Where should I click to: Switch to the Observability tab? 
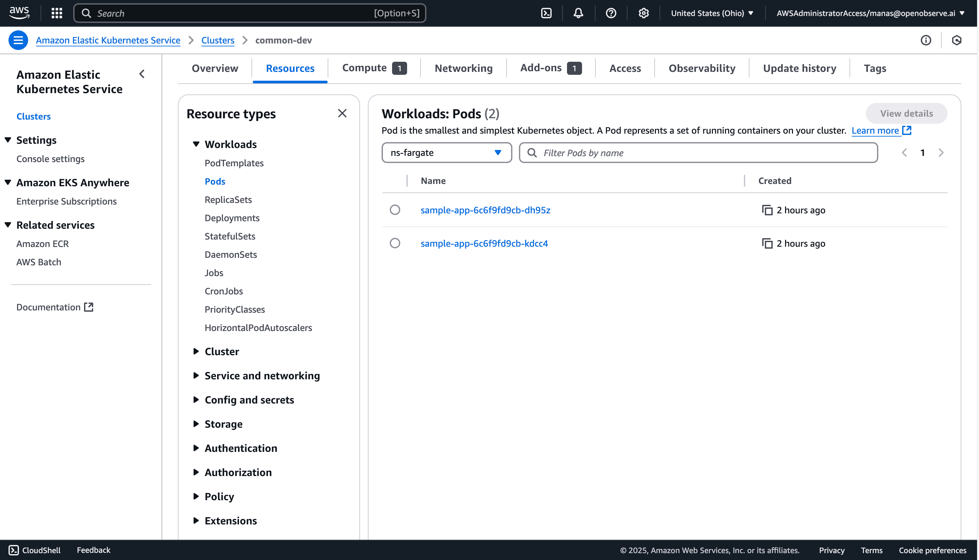[701, 69]
